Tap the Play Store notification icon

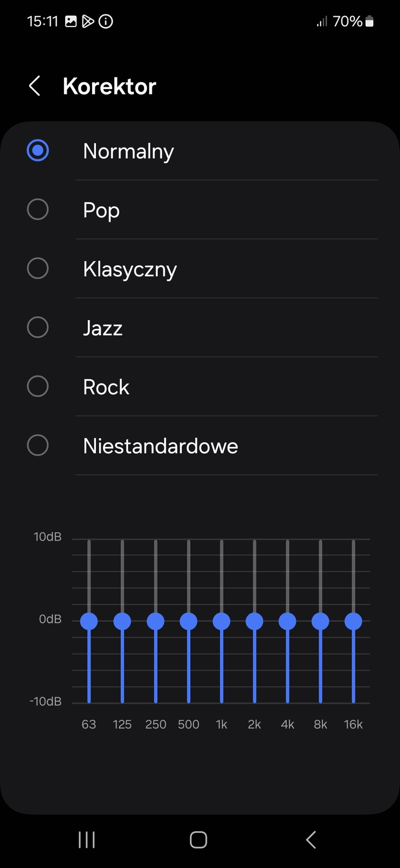pos(88,22)
